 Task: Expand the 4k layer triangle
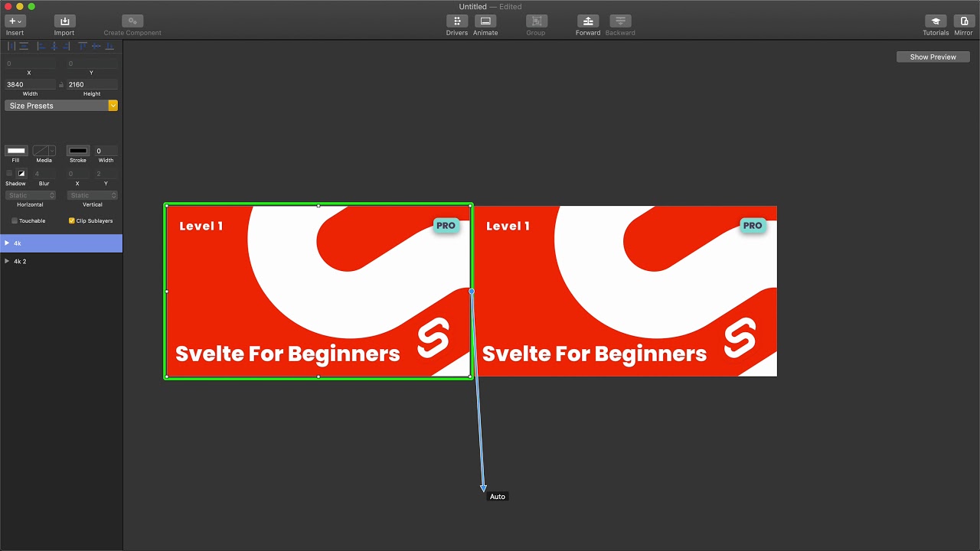pos(7,243)
